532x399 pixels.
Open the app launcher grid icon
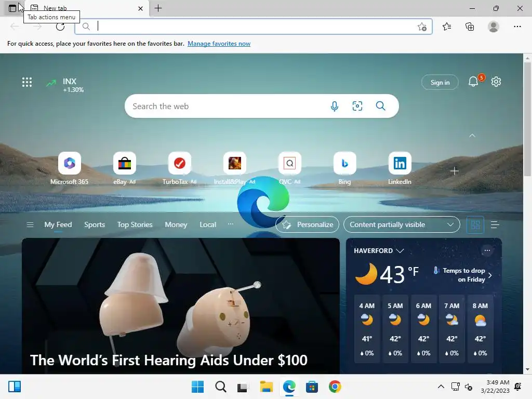[x=27, y=82]
